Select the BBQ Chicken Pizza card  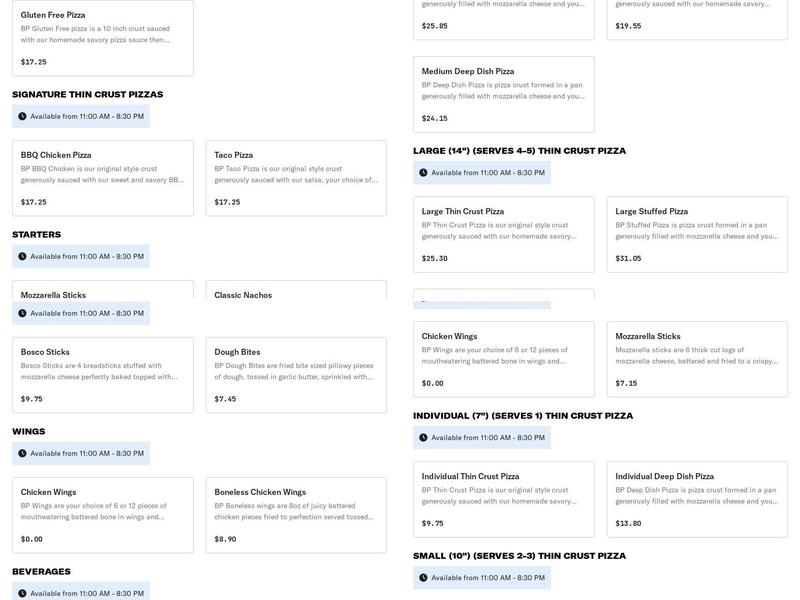(102, 178)
